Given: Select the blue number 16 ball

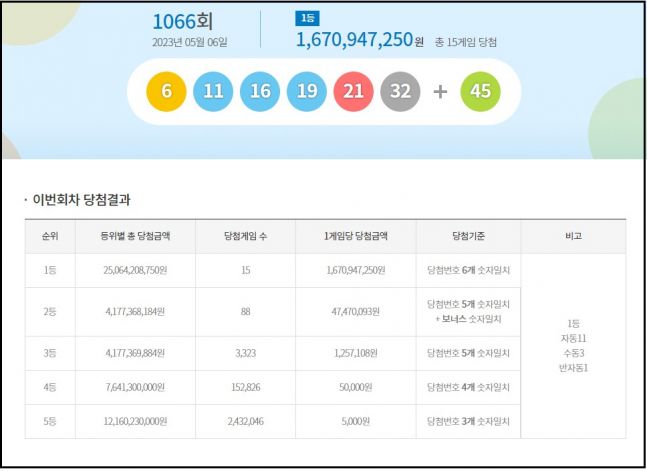Looking at the screenshot, I should pyautogui.click(x=260, y=91).
